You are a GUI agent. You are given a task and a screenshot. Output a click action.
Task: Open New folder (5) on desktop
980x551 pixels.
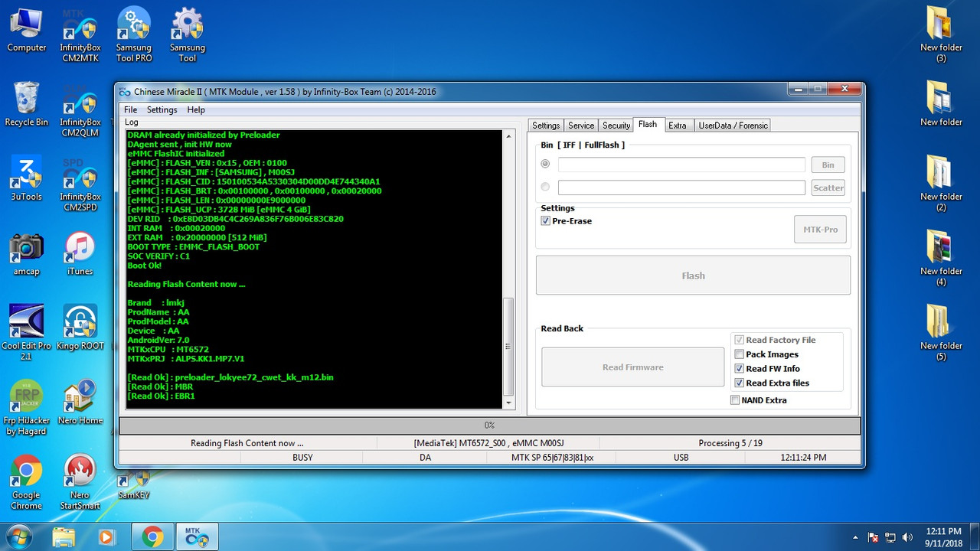click(x=941, y=334)
